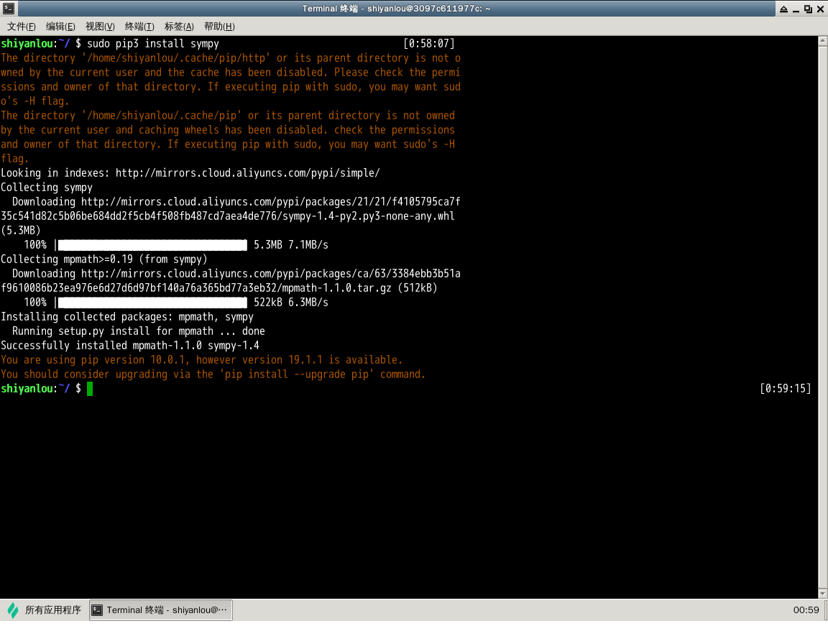The width and height of the screenshot is (828, 644).
Task: Click the green cursor at the shell prompt
Action: pos(90,389)
